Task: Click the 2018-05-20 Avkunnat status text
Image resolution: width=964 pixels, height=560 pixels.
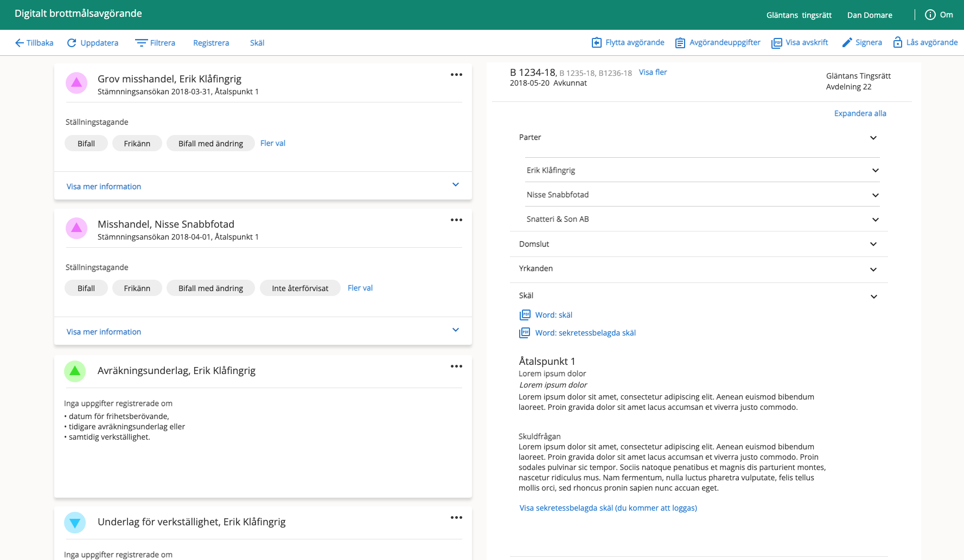Action: 548,83
